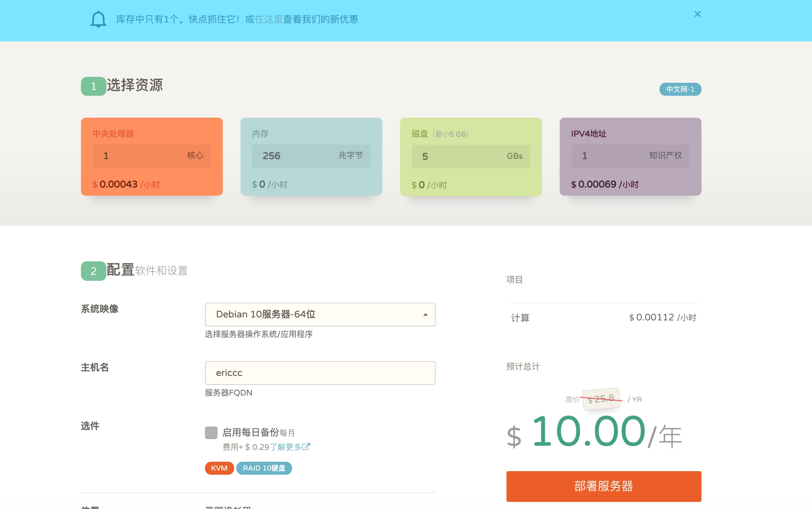Enable the daily backup checkbox
812x509 pixels.
(211, 432)
